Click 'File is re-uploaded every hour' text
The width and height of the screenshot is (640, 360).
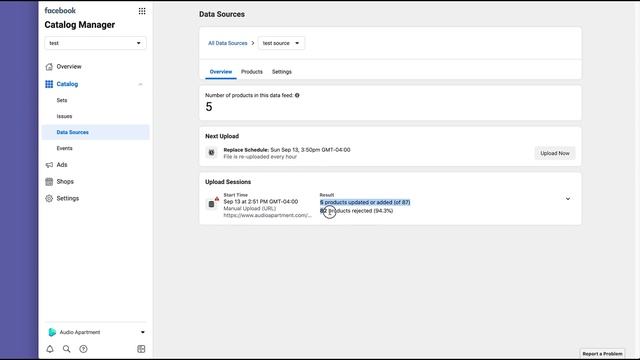pos(260,157)
